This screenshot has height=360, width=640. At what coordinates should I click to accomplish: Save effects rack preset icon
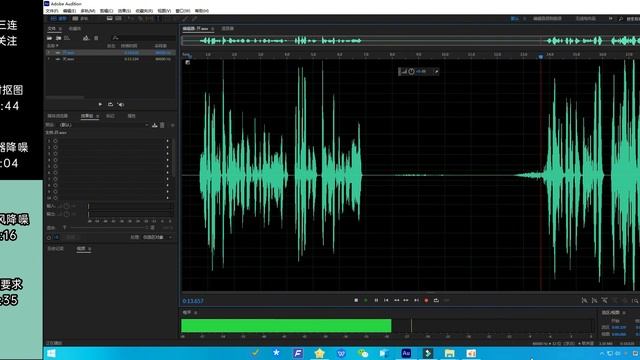click(x=155, y=125)
